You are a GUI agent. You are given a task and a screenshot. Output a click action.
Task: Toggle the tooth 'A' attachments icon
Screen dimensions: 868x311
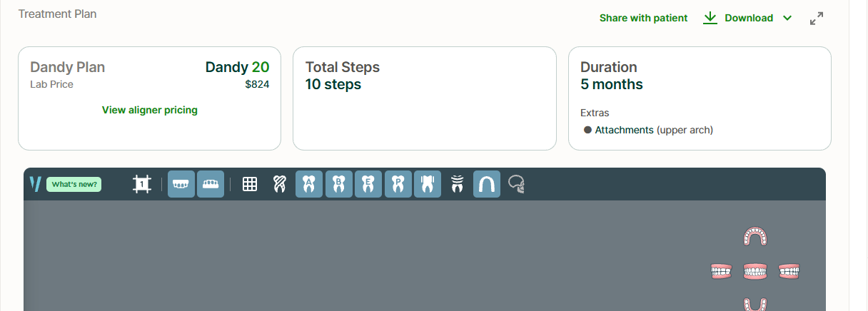click(x=309, y=184)
